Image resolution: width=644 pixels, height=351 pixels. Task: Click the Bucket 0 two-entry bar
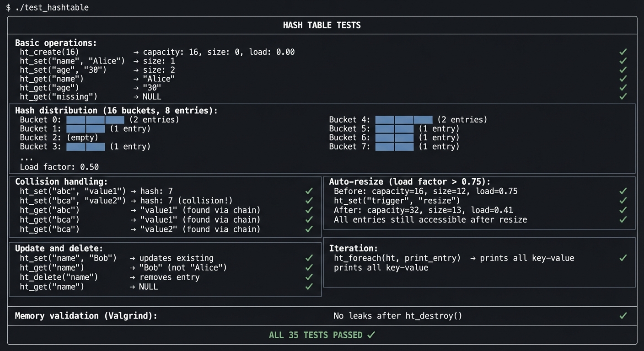pos(95,119)
